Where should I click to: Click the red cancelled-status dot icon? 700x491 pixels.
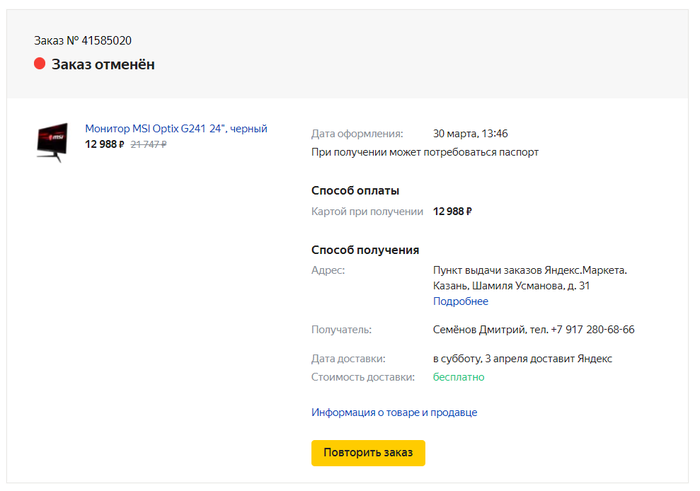[x=40, y=64]
